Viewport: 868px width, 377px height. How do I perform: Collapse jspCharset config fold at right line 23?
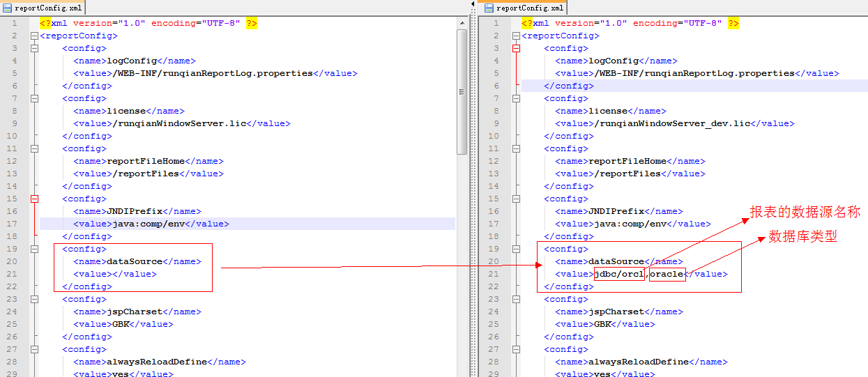pos(516,300)
